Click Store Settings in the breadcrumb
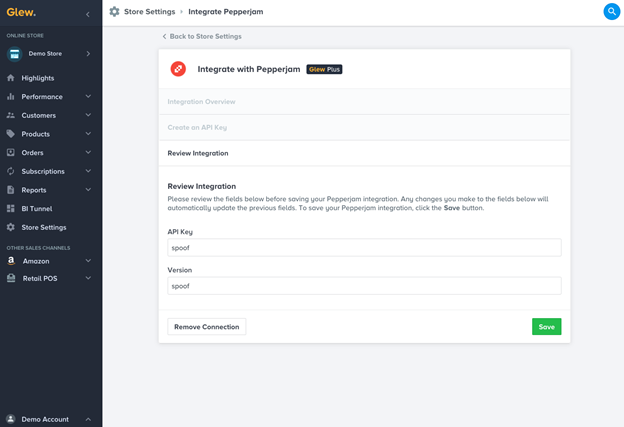The image size is (624, 427). click(x=150, y=12)
